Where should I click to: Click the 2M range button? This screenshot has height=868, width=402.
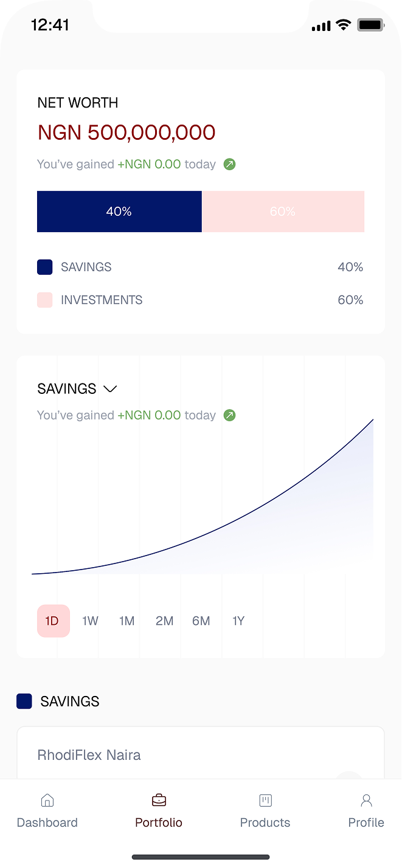click(x=164, y=621)
